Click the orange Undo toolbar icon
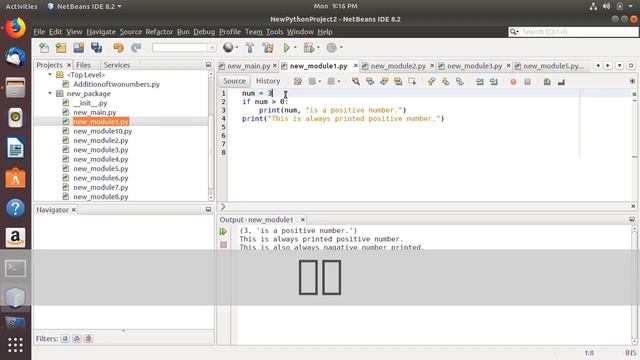 [x=118, y=48]
